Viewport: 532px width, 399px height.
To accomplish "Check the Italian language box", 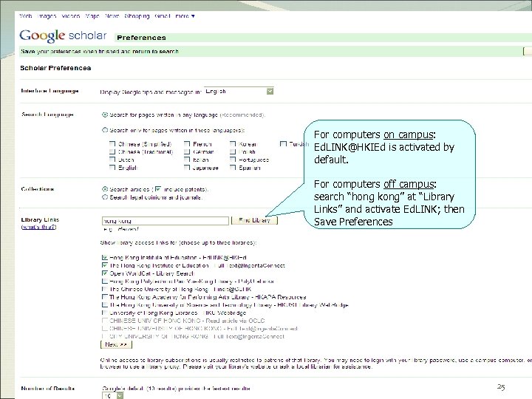I will point(187,160).
